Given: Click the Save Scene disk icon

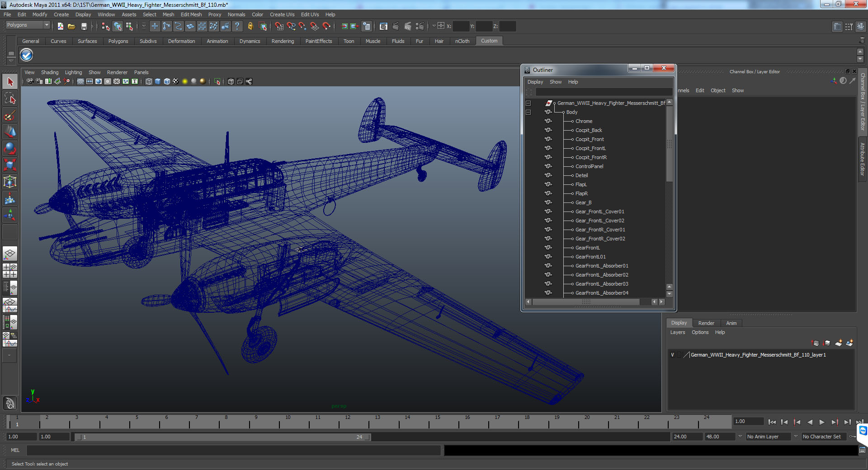Looking at the screenshot, I should [84, 26].
